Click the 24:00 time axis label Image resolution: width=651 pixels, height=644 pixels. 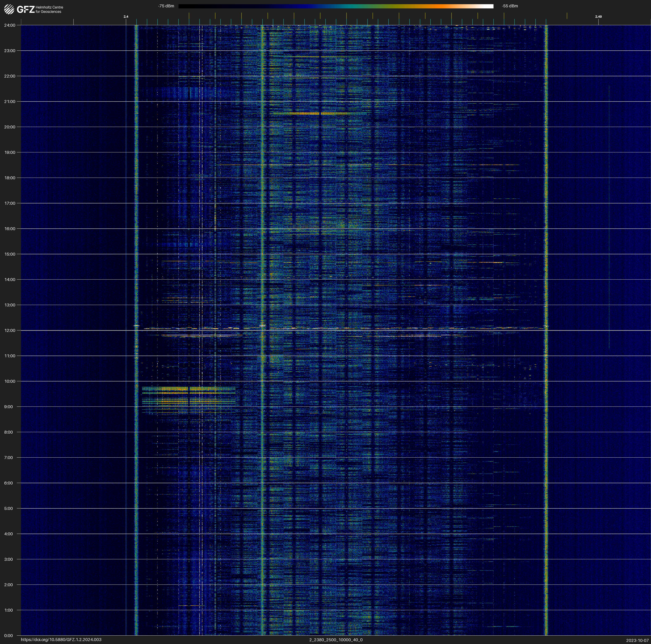pos(10,25)
